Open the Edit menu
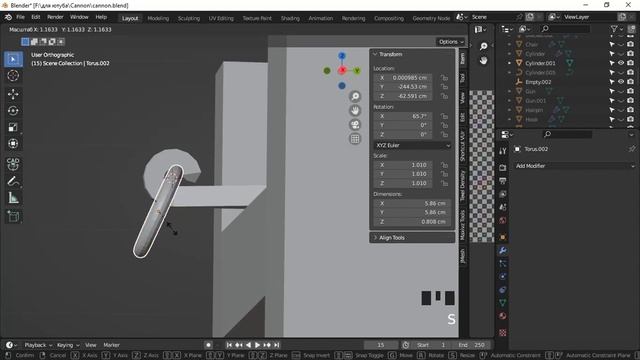Image resolution: width=640 pixels, height=360 pixels. tap(36, 17)
